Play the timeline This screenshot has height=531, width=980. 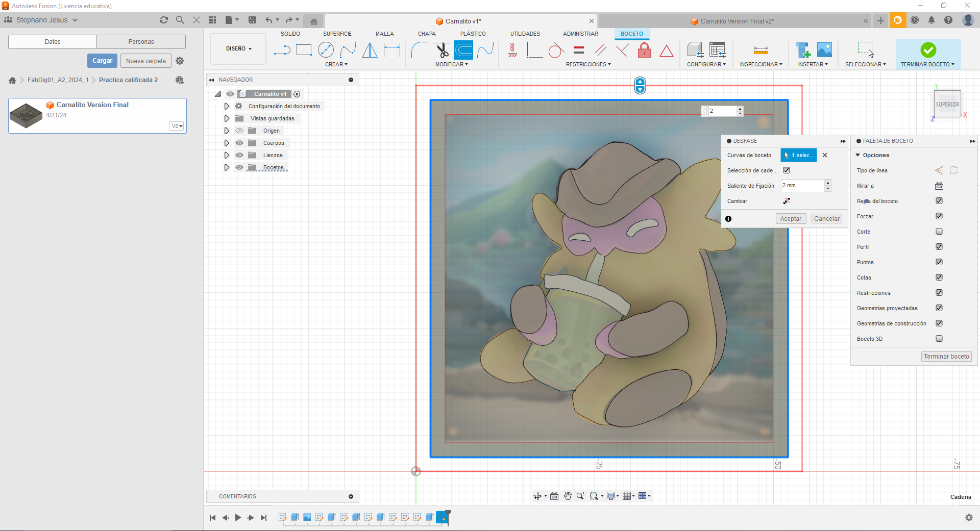pos(238,518)
